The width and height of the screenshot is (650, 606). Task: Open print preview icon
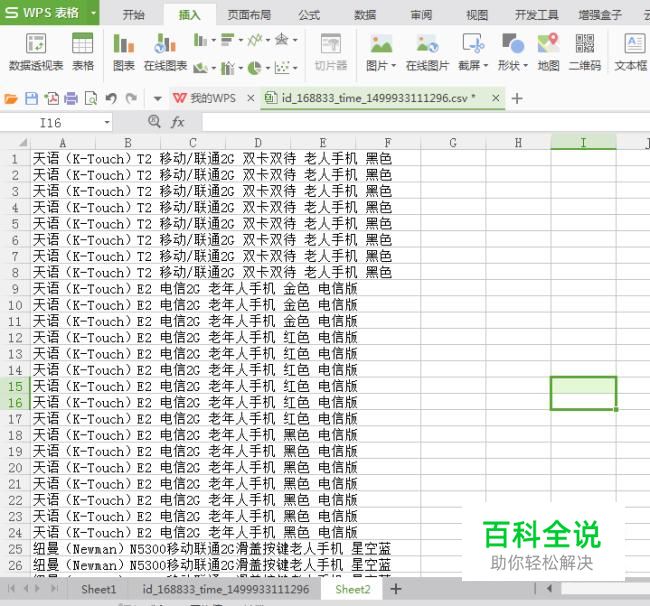(x=91, y=99)
